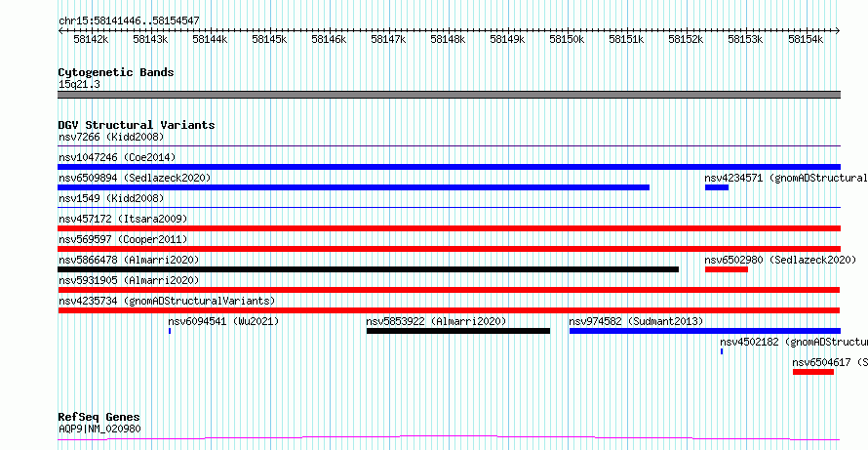The height and width of the screenshot is (450, 868).
Task: Click the nsv569597 (Cooper2011) label
Action: pos(123,239)
